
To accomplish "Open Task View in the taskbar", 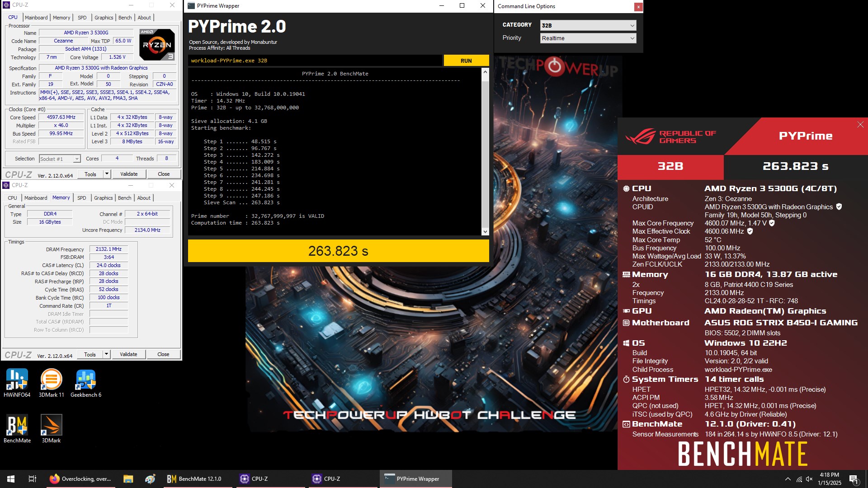I will (x=32, y=479).
